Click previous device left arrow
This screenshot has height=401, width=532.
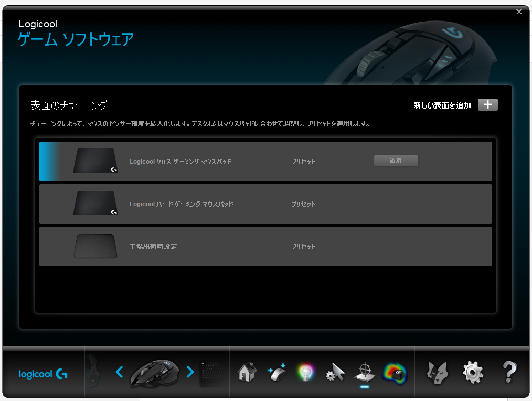click(x=119, y=372)
